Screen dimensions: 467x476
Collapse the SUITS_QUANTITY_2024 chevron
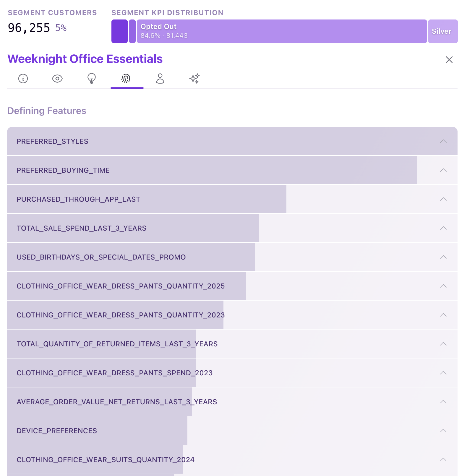(443, 459)
